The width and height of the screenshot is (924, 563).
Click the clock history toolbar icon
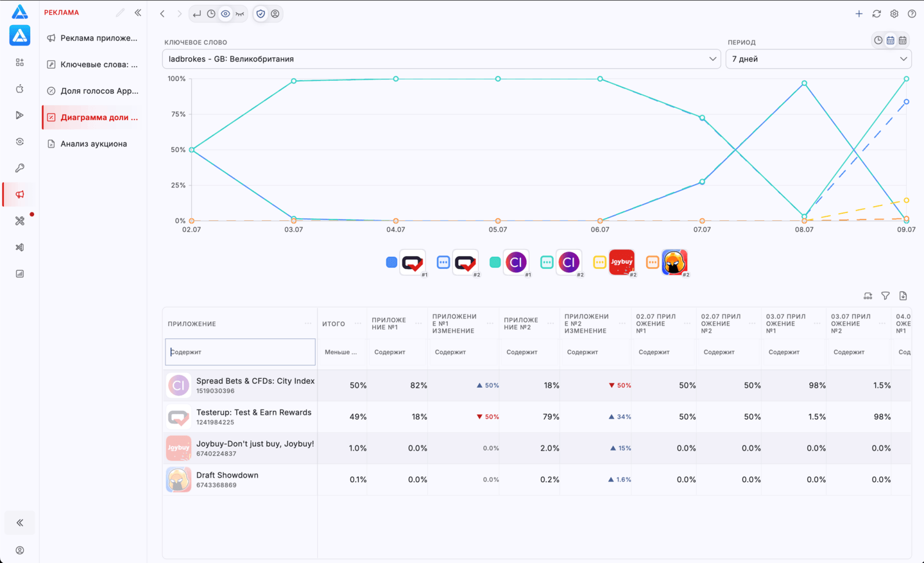[211, 13]
